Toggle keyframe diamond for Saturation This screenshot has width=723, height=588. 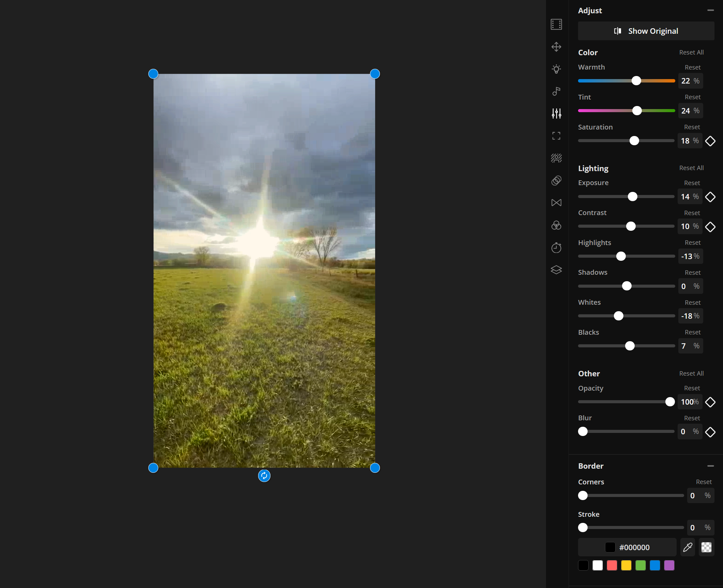711,141
